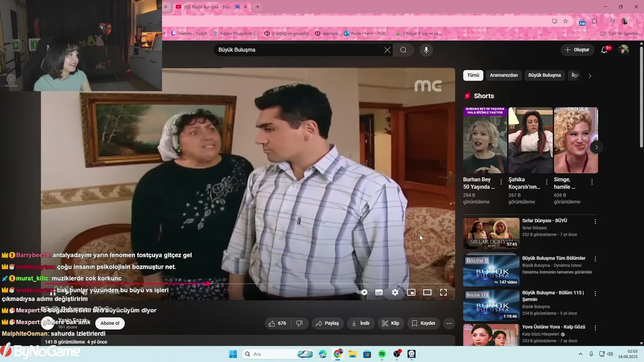
Task: Enter fullscreen for the video
Action: tap(443, 292)
